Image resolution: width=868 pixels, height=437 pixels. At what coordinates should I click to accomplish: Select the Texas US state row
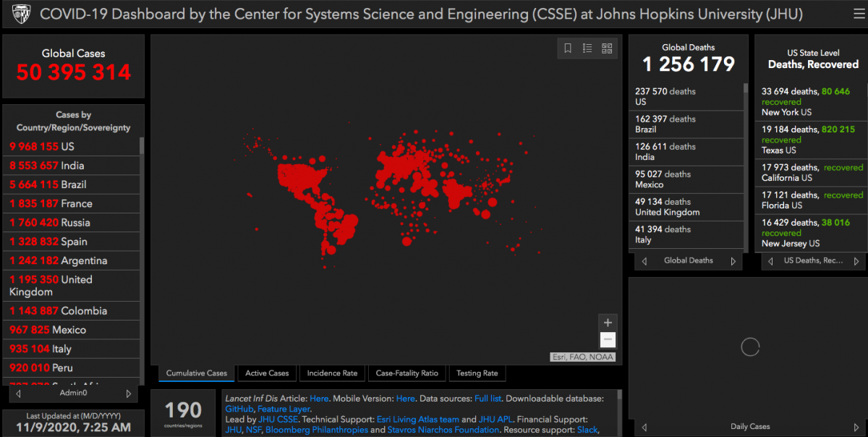tap(812, 140)
